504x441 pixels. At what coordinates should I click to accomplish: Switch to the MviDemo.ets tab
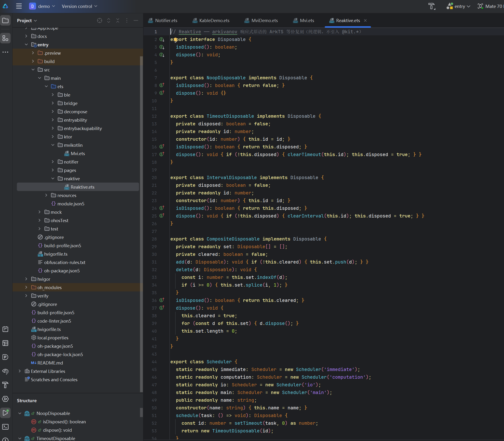261,20
